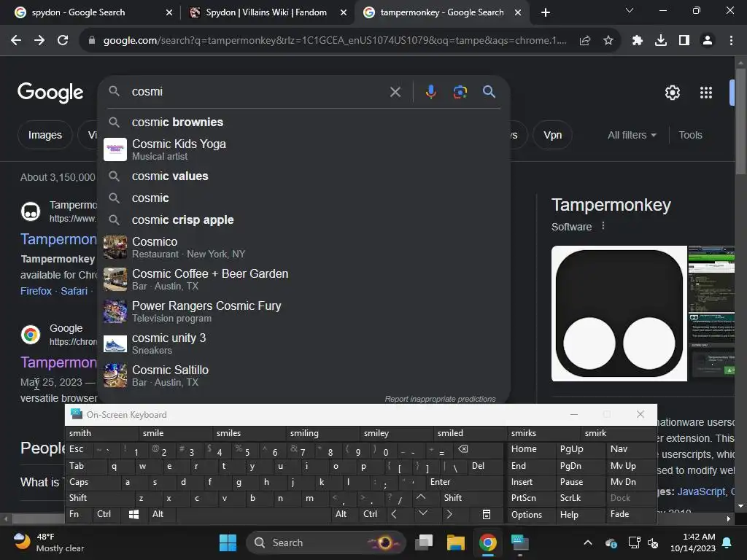Open the Firefox sitelink
The height and width of the screenshot is (560, 747).
36,291
